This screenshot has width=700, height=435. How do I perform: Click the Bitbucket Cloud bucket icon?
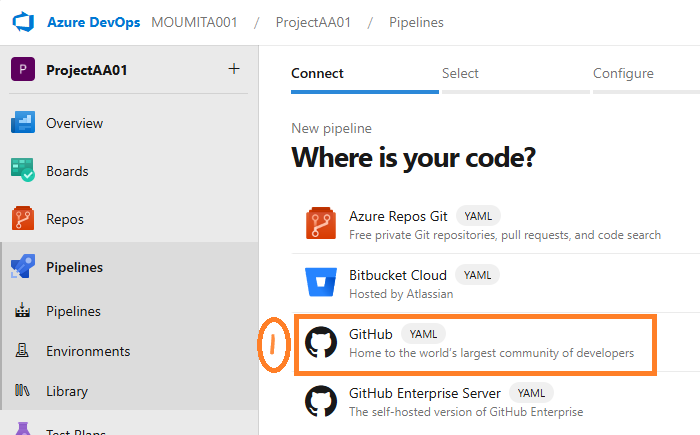pyautogui.click(x=321, y=282)
